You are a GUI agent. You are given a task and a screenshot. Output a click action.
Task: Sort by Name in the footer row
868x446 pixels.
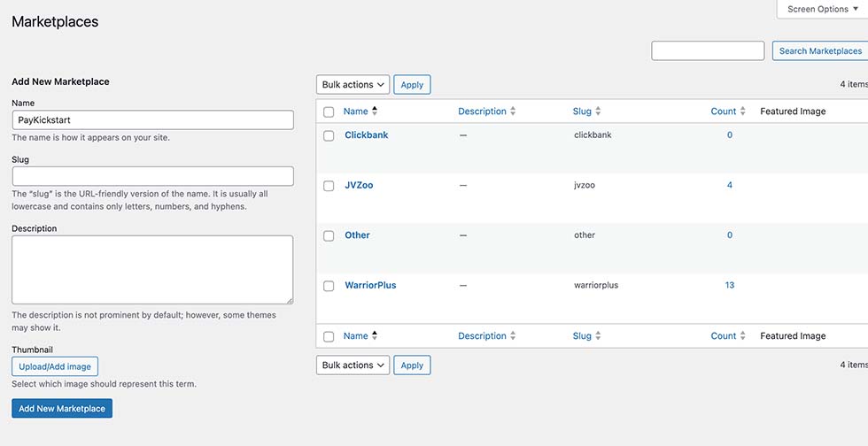(360, 336)
